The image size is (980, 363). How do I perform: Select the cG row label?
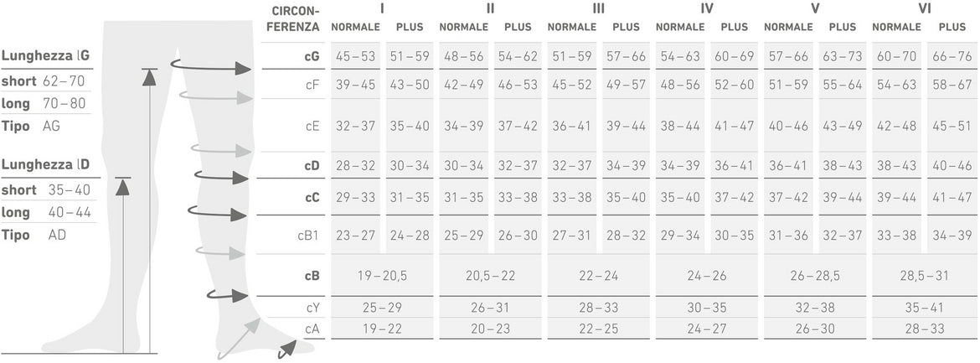click(x=311, y=56)
